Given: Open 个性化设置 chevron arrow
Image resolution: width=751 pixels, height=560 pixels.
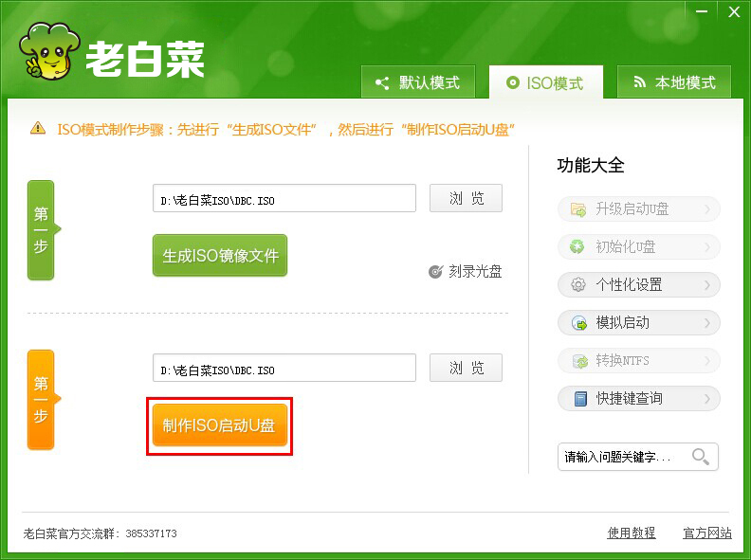Looking at the screenshot, I should 707,285.
